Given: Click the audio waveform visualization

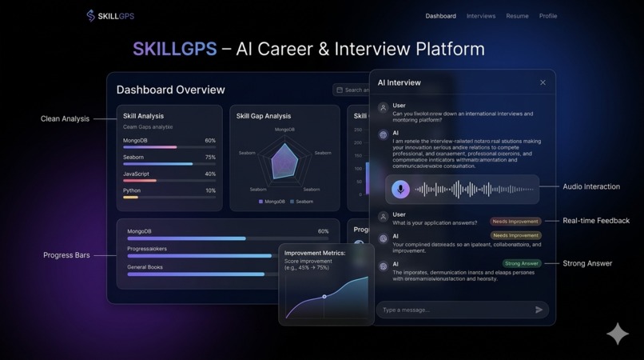Looking at the screenshot, I should 474,190.
